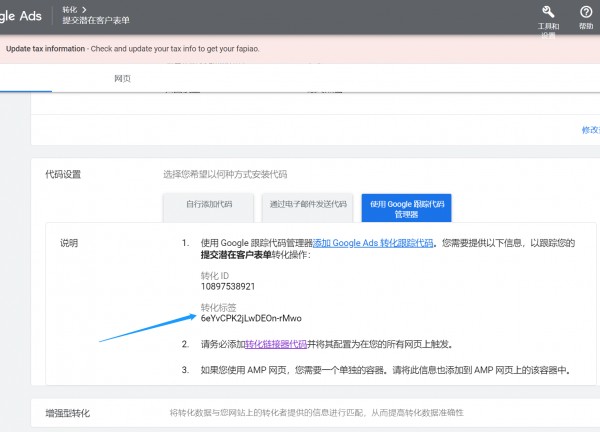Select the 使用 Google 跟踪代码管理器 tab

click(406, 208)
